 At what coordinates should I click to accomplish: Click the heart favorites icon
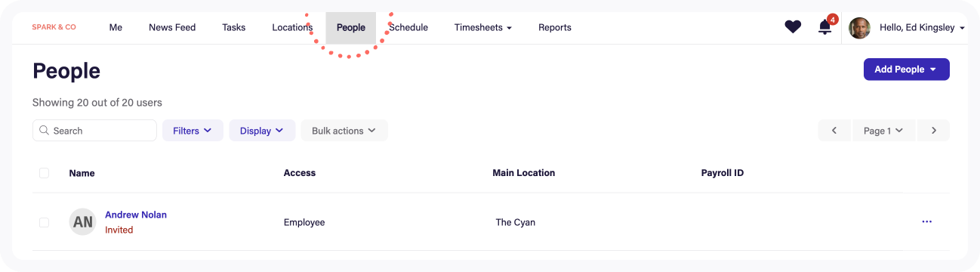792,27
